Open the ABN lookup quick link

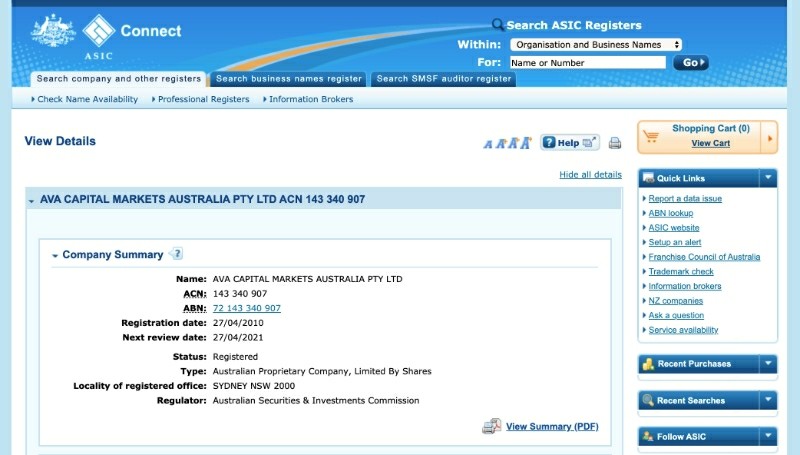coord(670,213)
